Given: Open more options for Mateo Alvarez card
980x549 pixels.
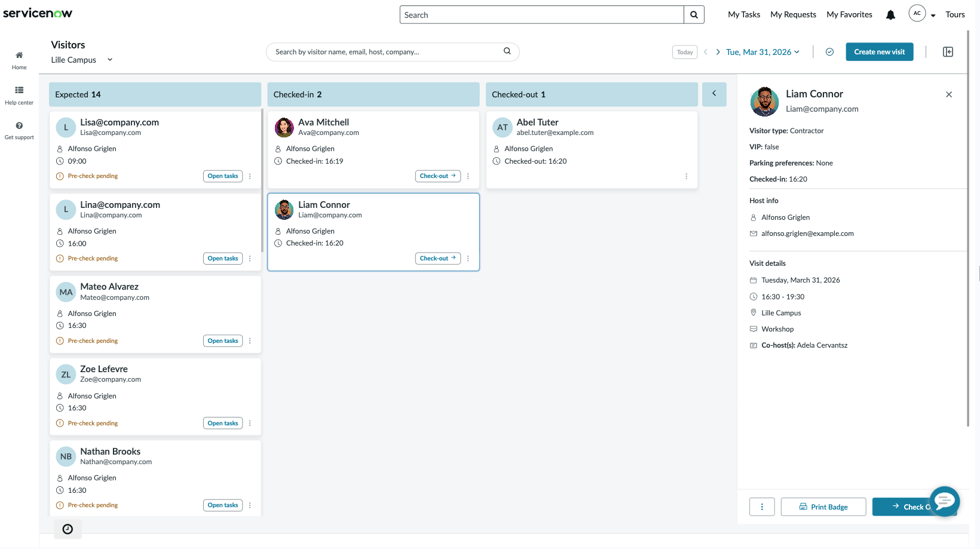Looking at the screenshot, I should [250, 341].
